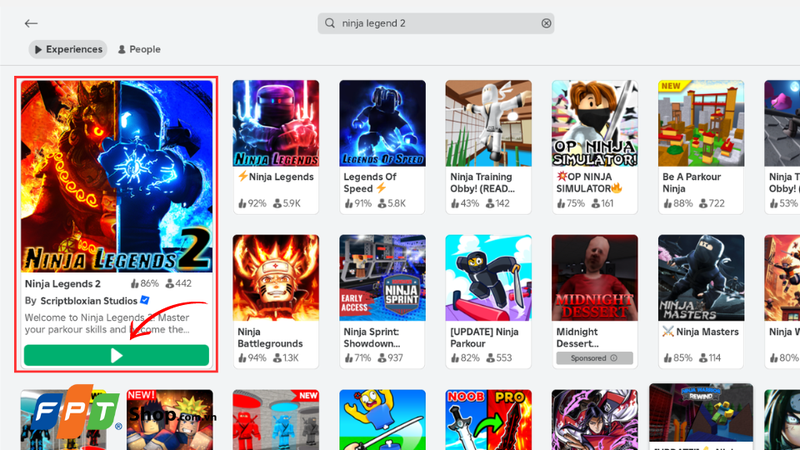Open the OP Ninja Simulator thumbnail
Viewport: 800px width, 450px height.
pyautogui.click(x=595, y=123)
